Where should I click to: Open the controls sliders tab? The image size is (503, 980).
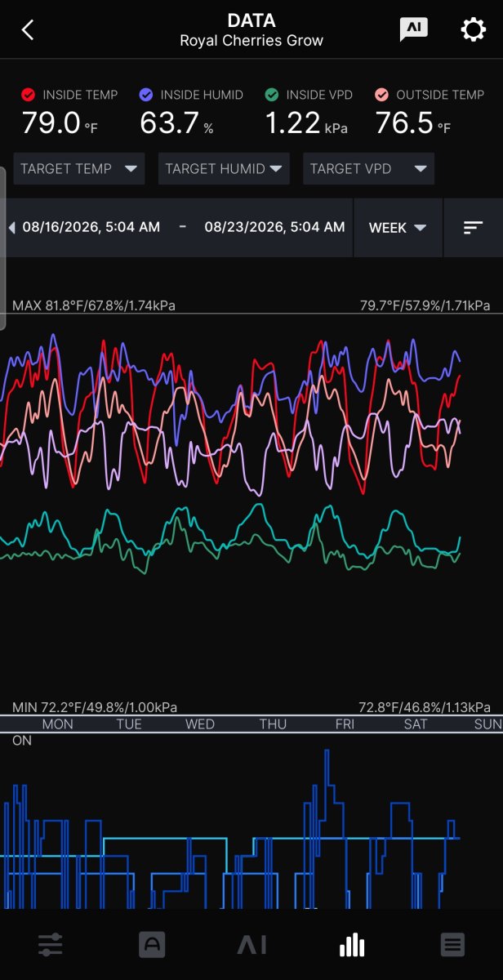(x=51, y=946)
